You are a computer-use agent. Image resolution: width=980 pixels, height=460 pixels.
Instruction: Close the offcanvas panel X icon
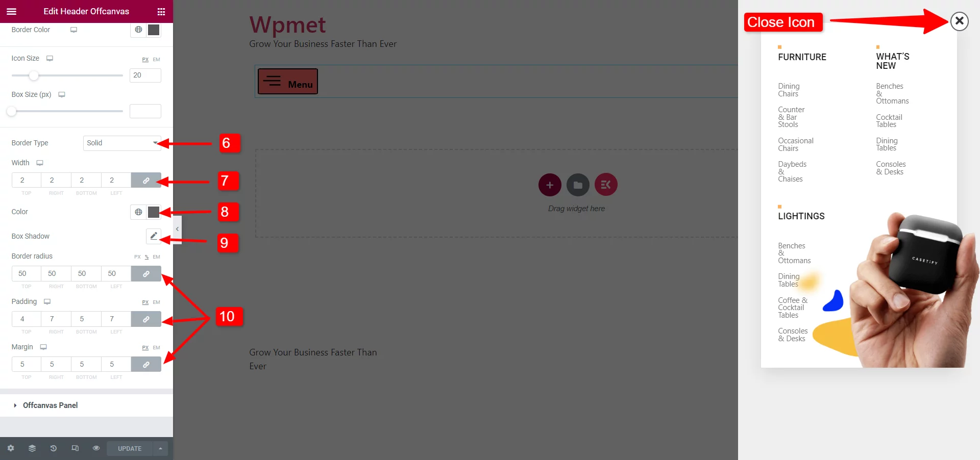tap(960, 21)
